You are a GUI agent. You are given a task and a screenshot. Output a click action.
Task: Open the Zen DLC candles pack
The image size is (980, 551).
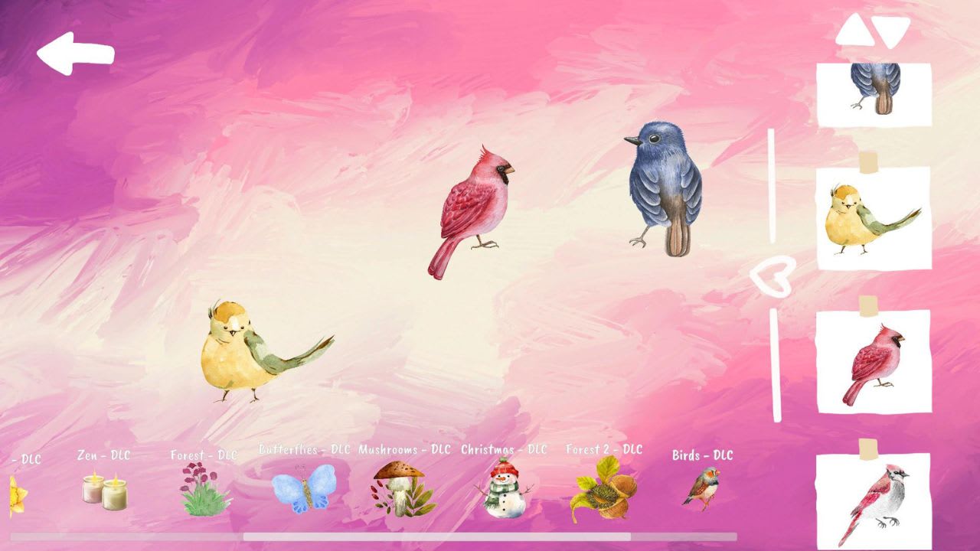[105, 491]
